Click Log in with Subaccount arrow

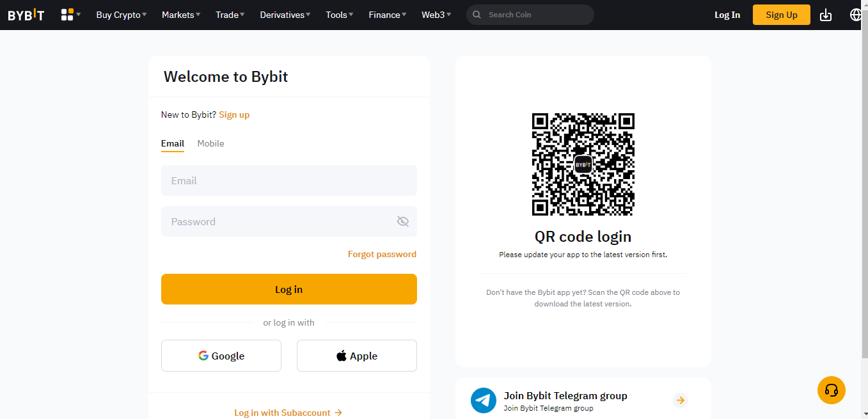tap(338, 413)
